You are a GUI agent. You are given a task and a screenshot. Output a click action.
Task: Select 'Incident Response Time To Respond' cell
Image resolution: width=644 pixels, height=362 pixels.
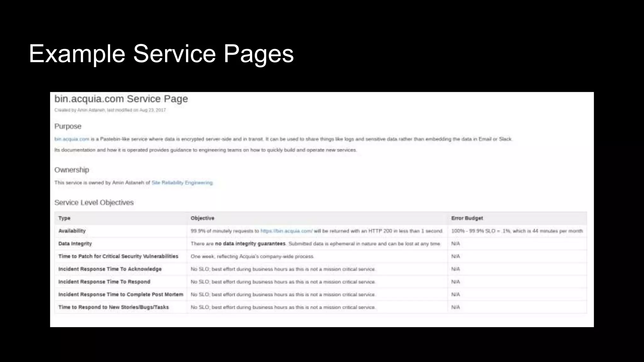pyautogui.click(x=104, y=282)
